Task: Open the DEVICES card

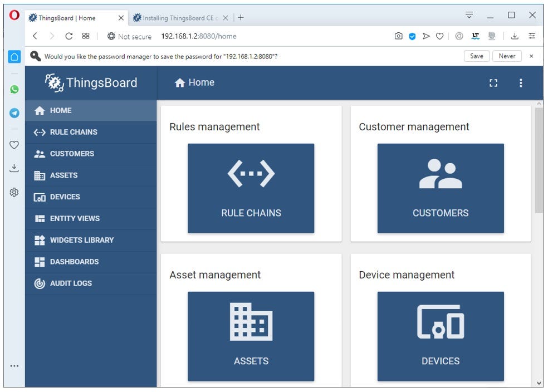Action: tap(441, 336)
